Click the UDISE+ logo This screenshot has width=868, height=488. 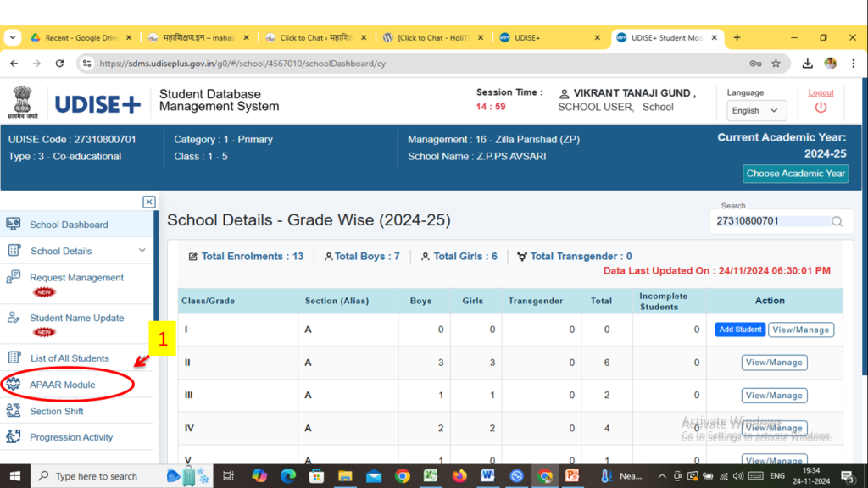click(97, 104)
